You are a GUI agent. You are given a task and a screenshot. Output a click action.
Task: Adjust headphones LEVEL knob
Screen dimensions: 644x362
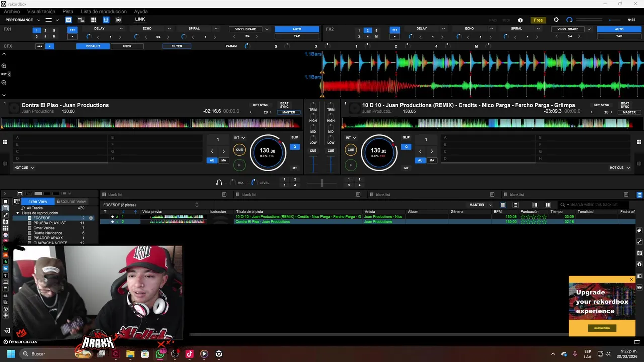click(253, 183)
